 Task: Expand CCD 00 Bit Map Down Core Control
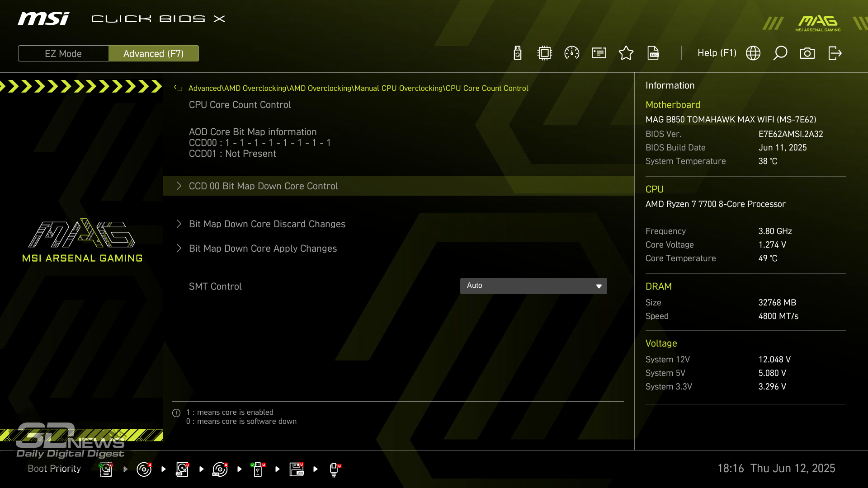tap(399, 186)
